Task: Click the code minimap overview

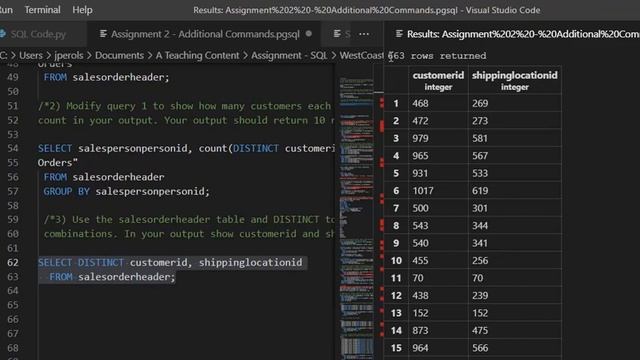Action: (x=356, y=216)
